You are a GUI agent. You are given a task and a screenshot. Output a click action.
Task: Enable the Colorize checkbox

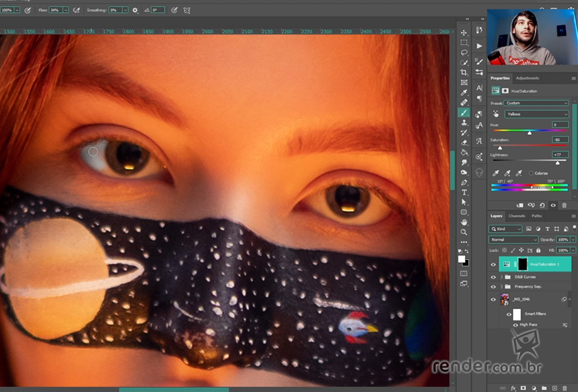click(531, 173)
